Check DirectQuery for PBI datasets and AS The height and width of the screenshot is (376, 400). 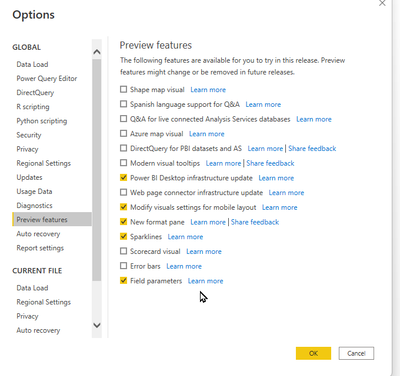click(123, 148)
